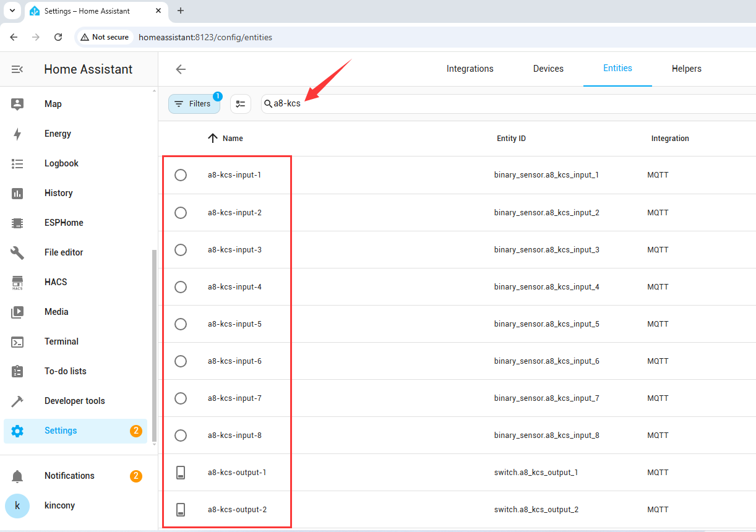This screenshot has height=532, width=756.
Task: Open the Energy dashboard
Action: [x=58, y=134]
